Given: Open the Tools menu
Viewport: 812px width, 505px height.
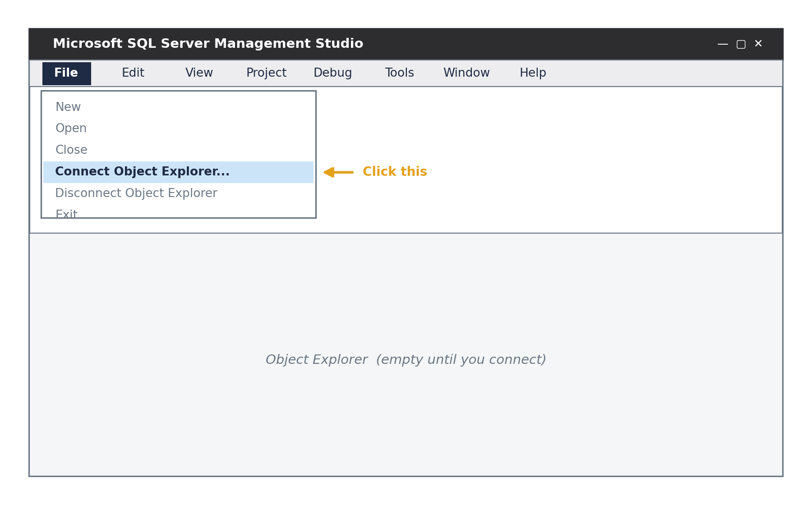Looking at the screenshot, I should (x=399, y=73).
